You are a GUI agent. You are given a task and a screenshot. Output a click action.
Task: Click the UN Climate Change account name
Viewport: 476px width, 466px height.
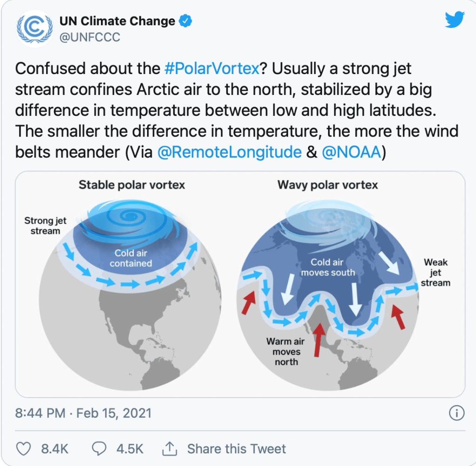click(x=117, y=21)
